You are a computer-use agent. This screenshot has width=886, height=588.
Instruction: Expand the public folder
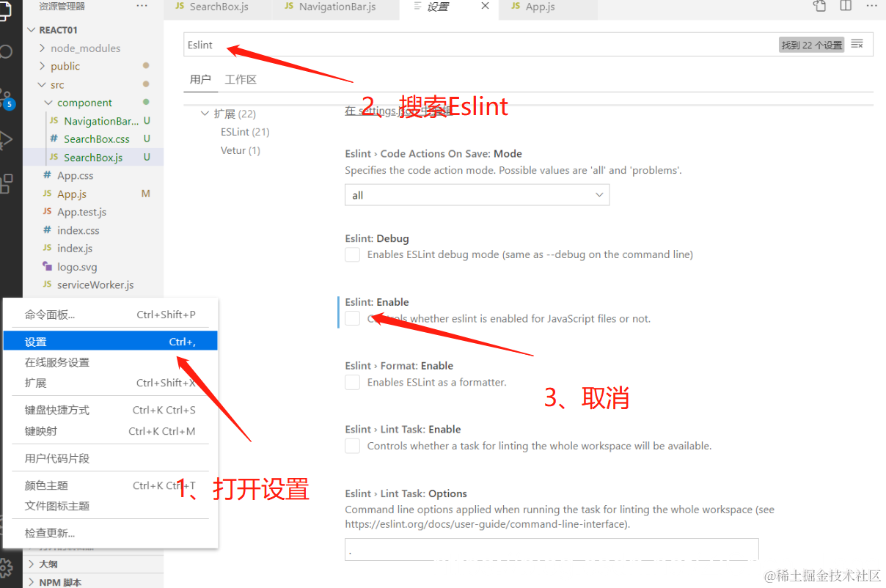click(x=65, y=66)
